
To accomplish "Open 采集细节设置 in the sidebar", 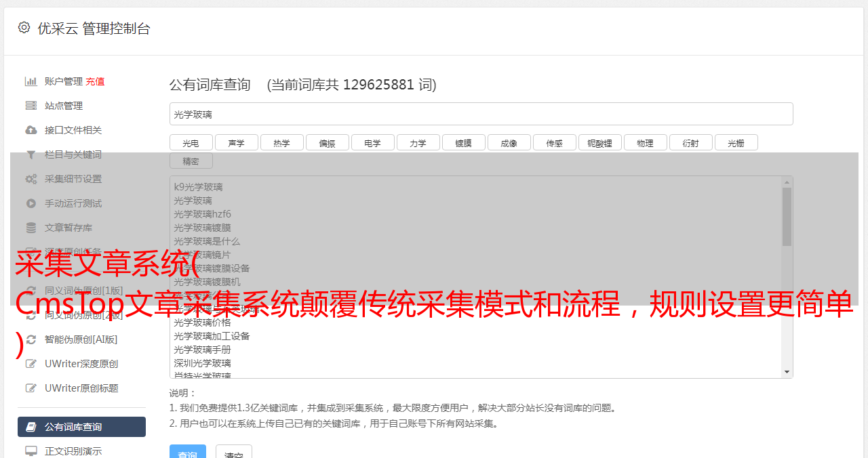I will click(x=73, y=179).
